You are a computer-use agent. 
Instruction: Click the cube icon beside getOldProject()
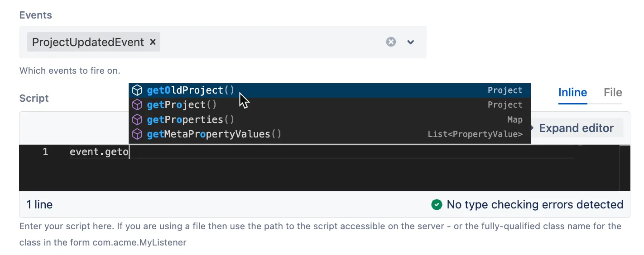point(137,90)
